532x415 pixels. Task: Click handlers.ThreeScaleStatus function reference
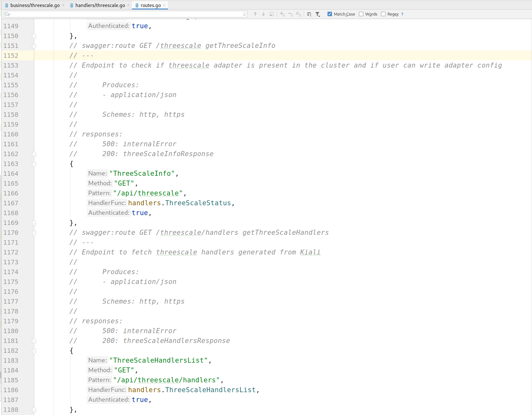click(x=179, y=203)
